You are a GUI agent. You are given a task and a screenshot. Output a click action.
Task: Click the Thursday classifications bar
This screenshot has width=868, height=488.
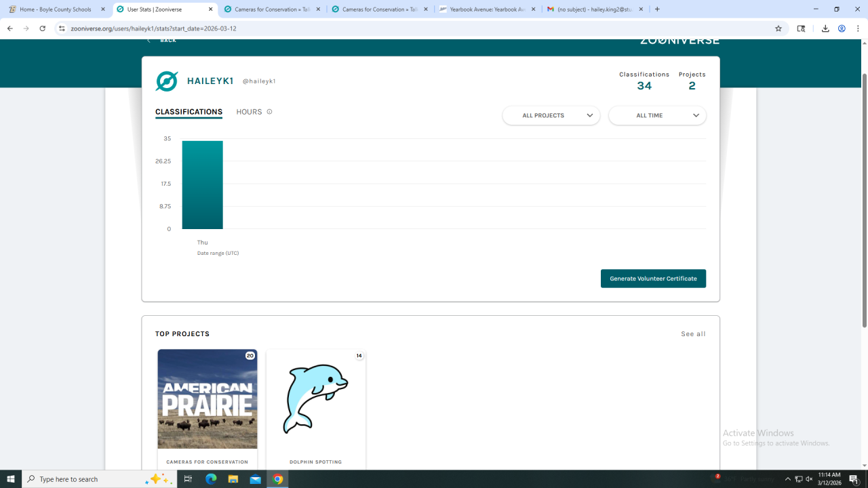[202, 185]
